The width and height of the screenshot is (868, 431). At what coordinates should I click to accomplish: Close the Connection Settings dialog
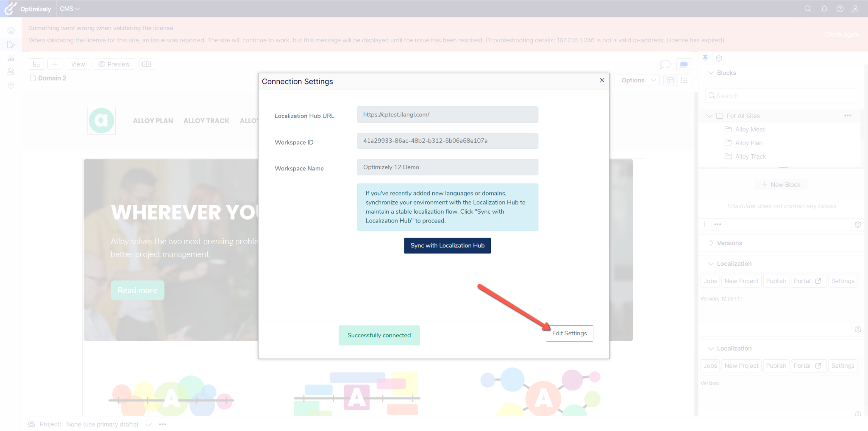point(602,81)
